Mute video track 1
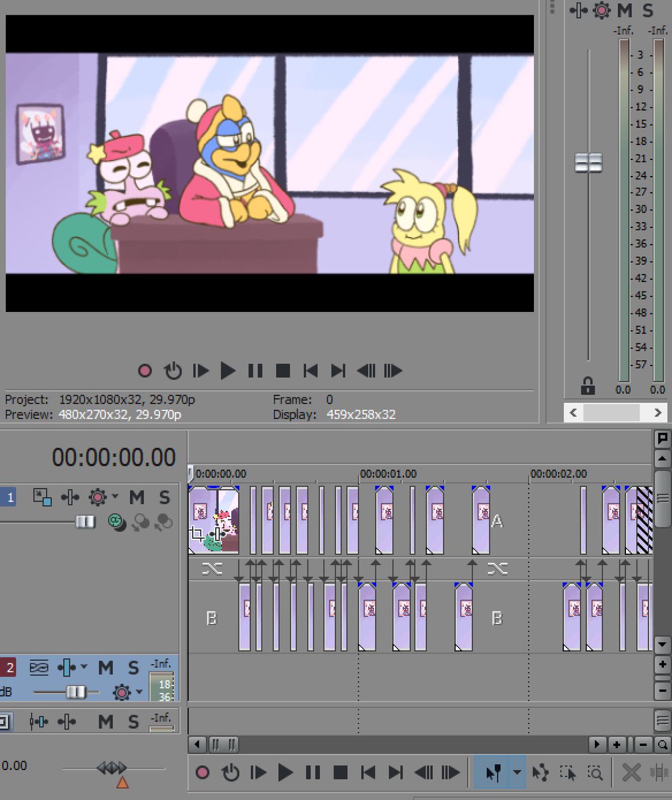Viewport: 672px width, 800px height. click(137, 497)
